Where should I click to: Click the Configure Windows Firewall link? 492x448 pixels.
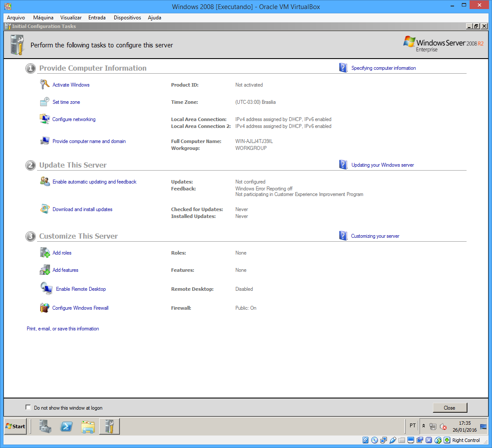click(80, 308)
